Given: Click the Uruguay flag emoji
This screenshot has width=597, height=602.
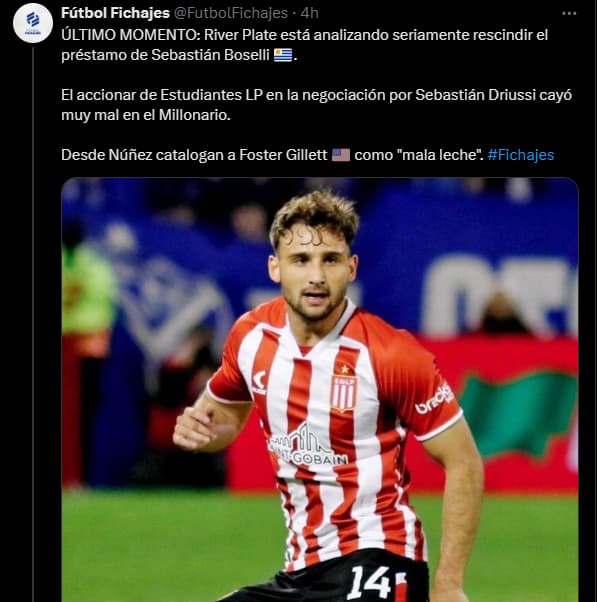Looking at the screenshot, I should click(283, 55).
